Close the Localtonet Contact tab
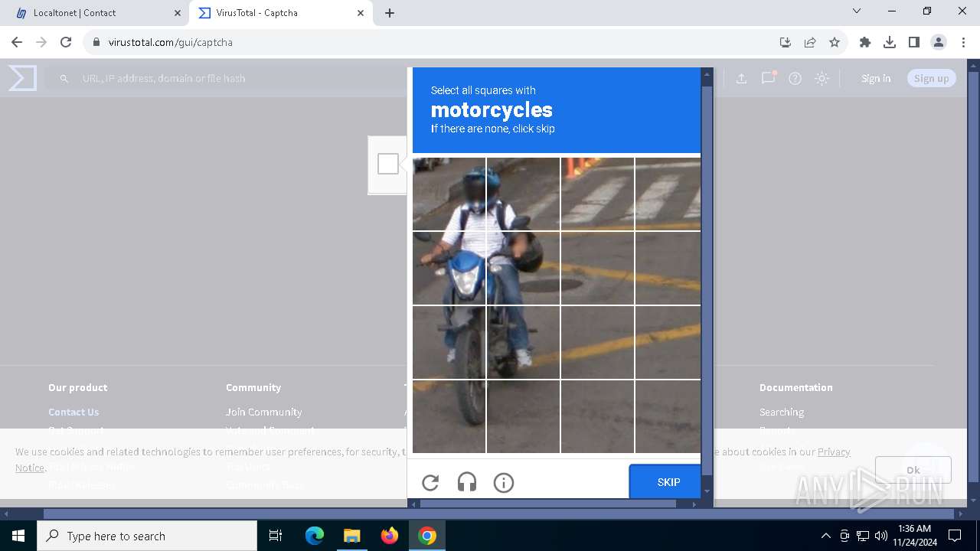The image size is (980, 551). click(x=178, y=13)
